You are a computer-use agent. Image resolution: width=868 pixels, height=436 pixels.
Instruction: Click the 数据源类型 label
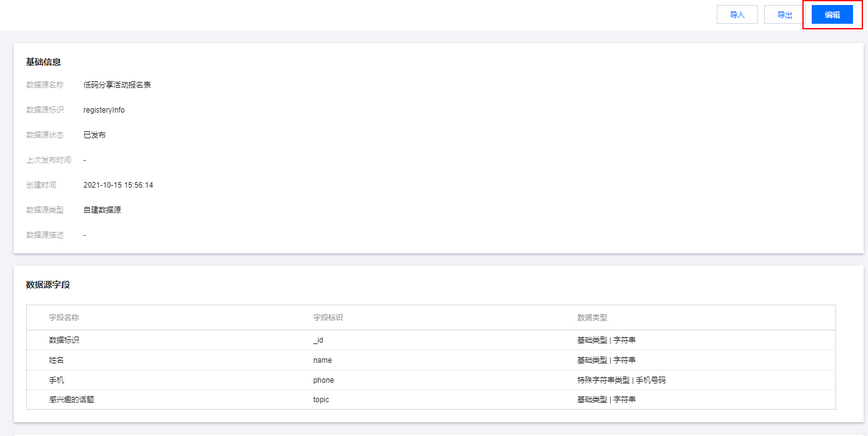(45, 210)
